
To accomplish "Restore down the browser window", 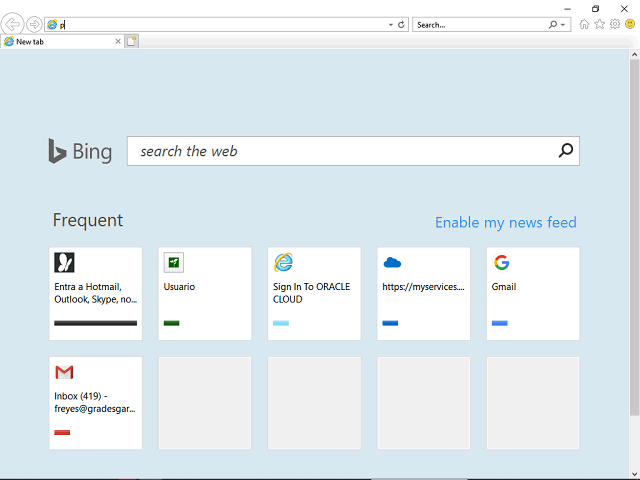I will click(595, 9).
